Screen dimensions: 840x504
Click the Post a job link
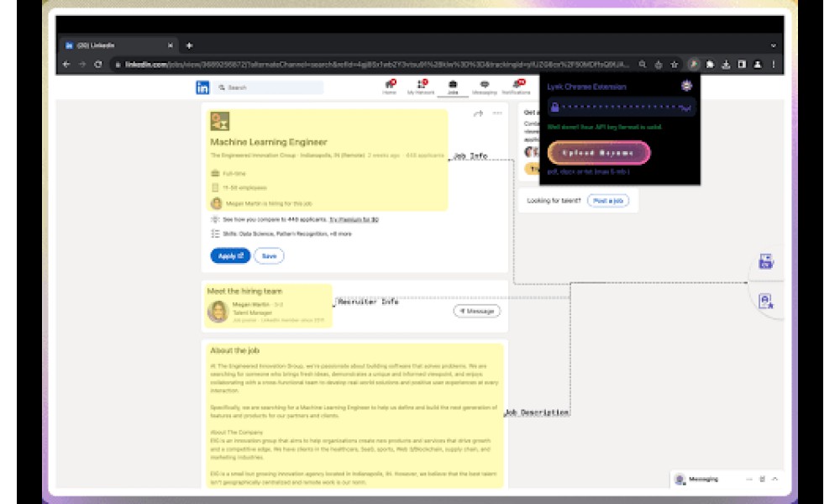click(608, 201)
